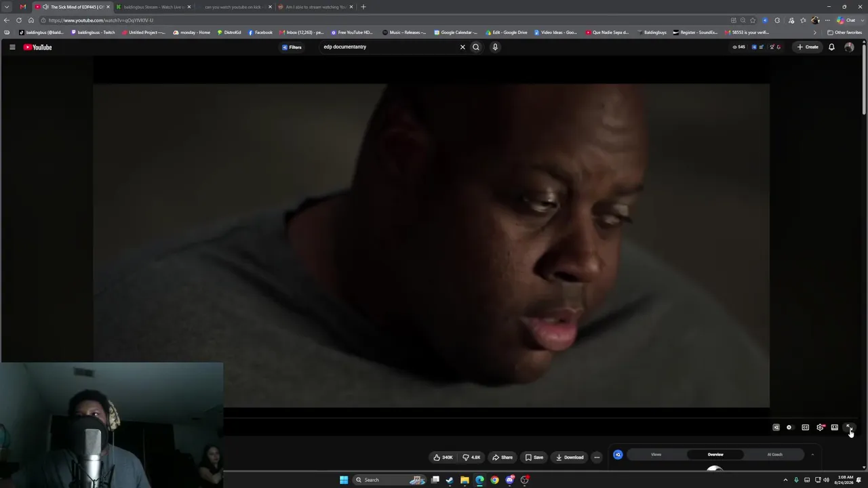Viewport: 868px width, 488px height.
Task: Open YouTube notifications bell
Action: pos(831,47)
